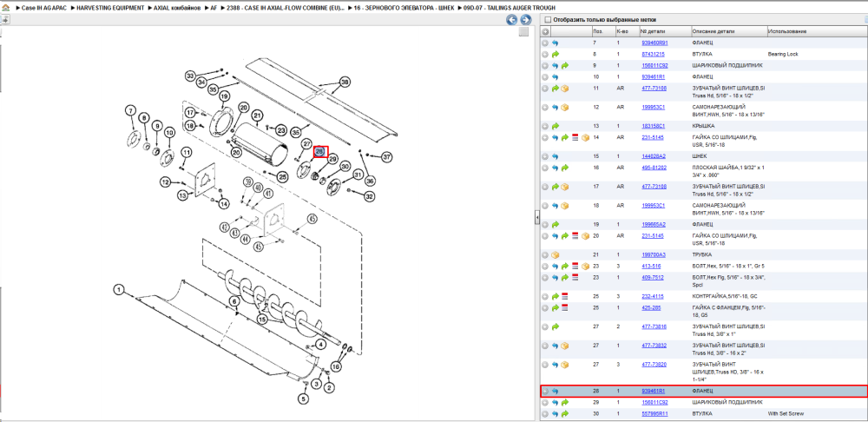This screenshot has height=422, width=868.
Task: Click package box icon in position 14 row
Action: pos(584,137)
